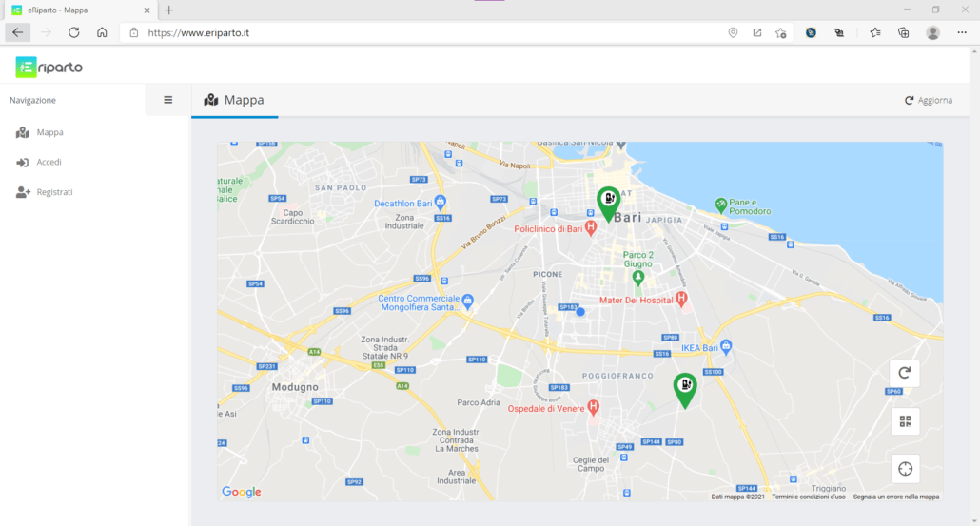Open the Google logo link on map

(x=242, y=492)
